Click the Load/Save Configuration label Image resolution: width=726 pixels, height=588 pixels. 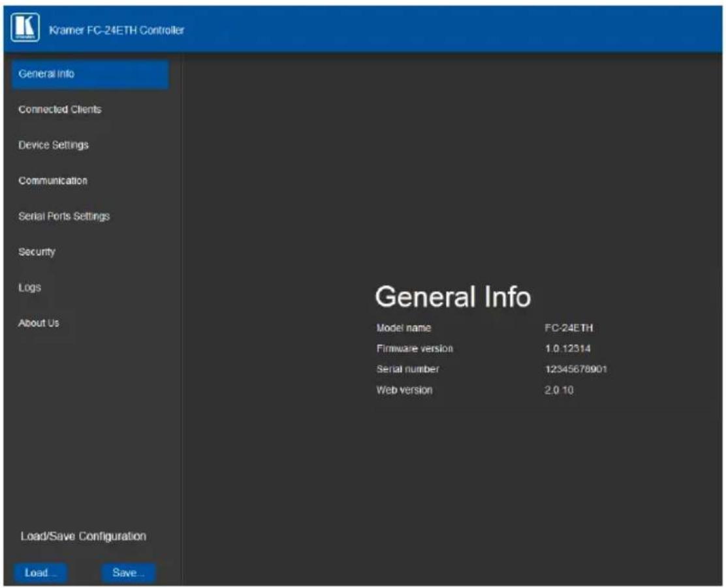tap(84, 536)
